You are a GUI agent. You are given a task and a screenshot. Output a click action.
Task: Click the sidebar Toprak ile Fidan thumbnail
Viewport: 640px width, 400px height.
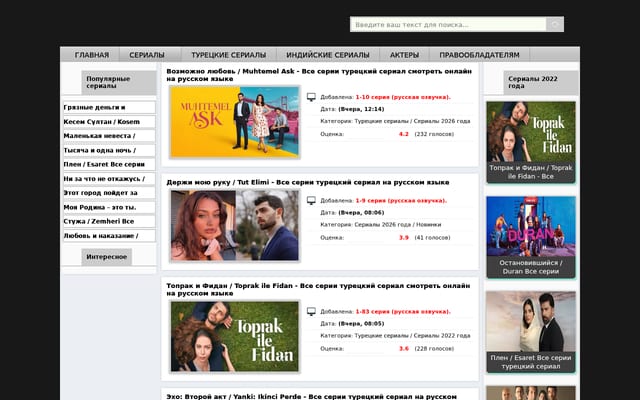click(531, 131)
